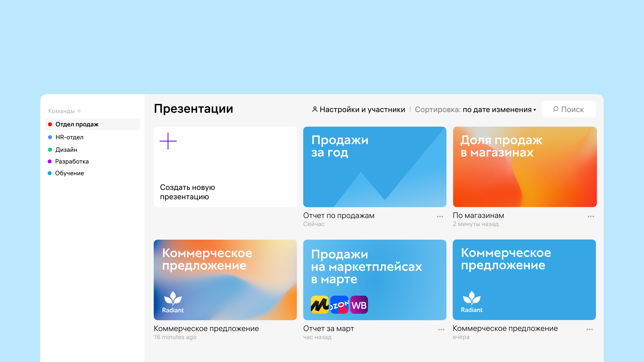This screenshot has width=644, height=362.
Task: Switch to the HR-отдел team
Action: coord(69,137)
